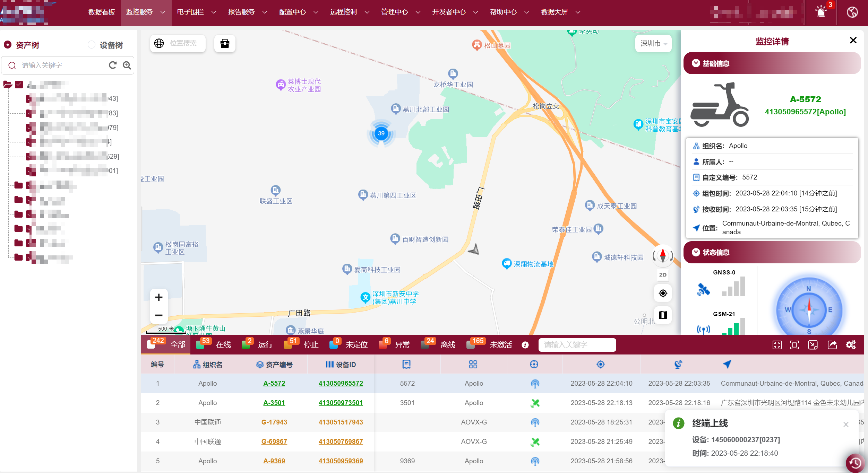Screen dimensions: 868x473
Task: Expand the 电子围栏 menu dropdown
Action: pos(197,12)
